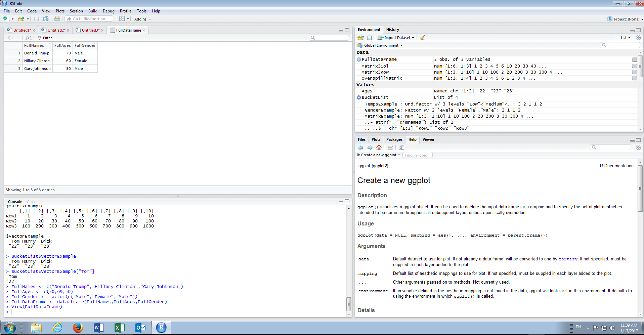This screenshot has height=335, width=644.
Task: Open the Session menu
Action: (x=76, y=11)
